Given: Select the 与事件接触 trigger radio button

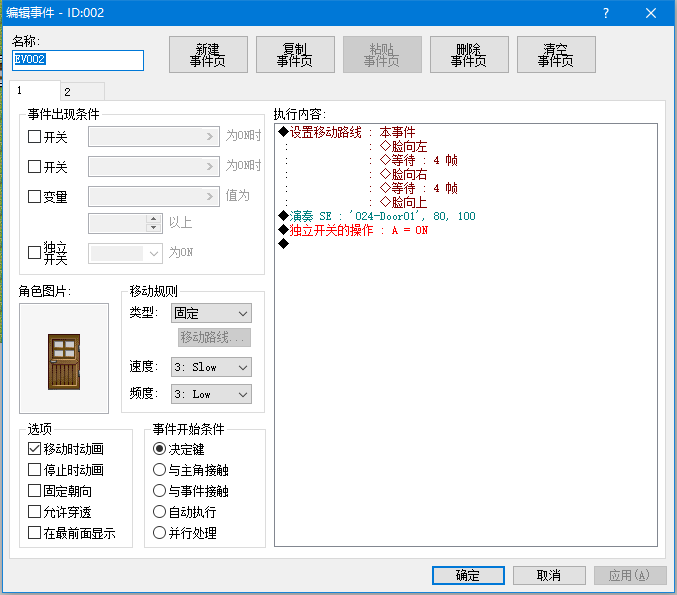Looking at the screenshot, I should pyautogui.click(x=159, y=491).
